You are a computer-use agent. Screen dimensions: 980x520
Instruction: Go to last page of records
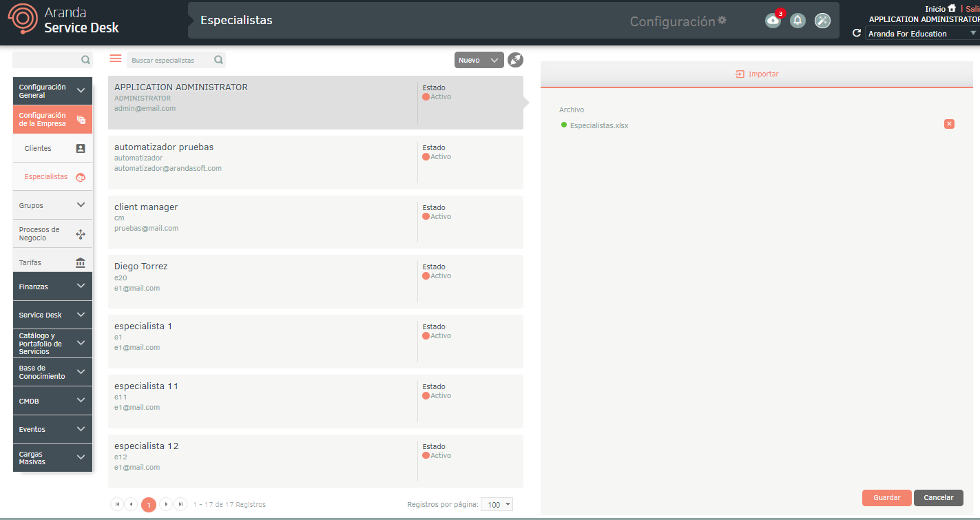pos(180,505)
